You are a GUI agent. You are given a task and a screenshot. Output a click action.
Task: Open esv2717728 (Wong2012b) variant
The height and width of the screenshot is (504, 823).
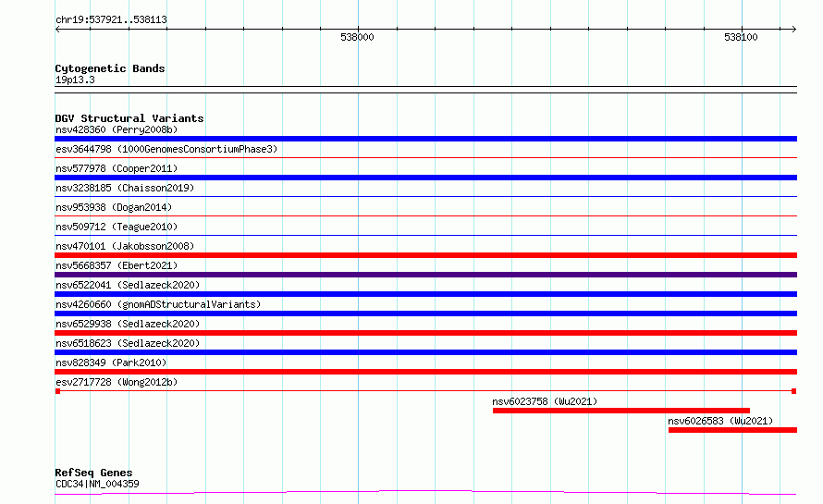coord(117,382)
